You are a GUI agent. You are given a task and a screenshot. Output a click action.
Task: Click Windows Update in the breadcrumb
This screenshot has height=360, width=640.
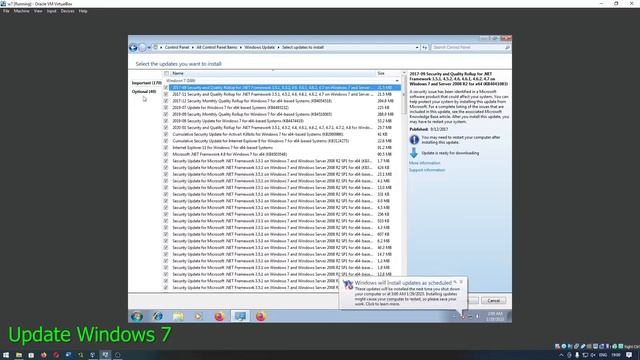coord(260,47)
